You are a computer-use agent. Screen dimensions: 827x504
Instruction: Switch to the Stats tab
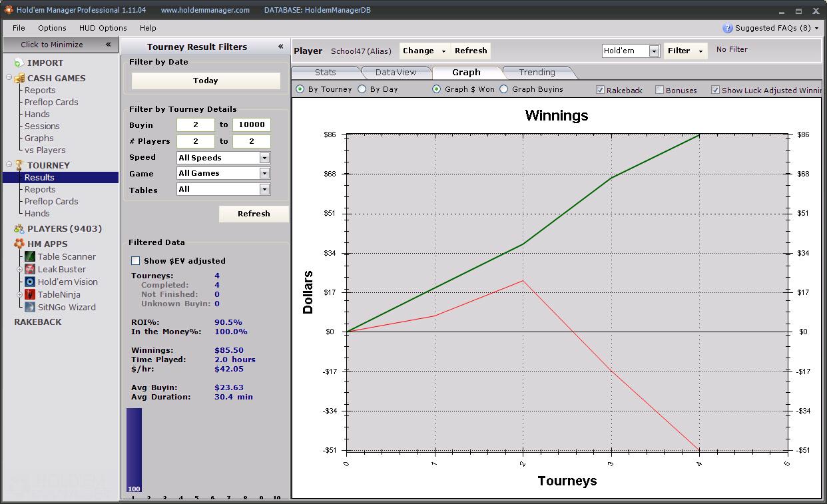point(326,72)
